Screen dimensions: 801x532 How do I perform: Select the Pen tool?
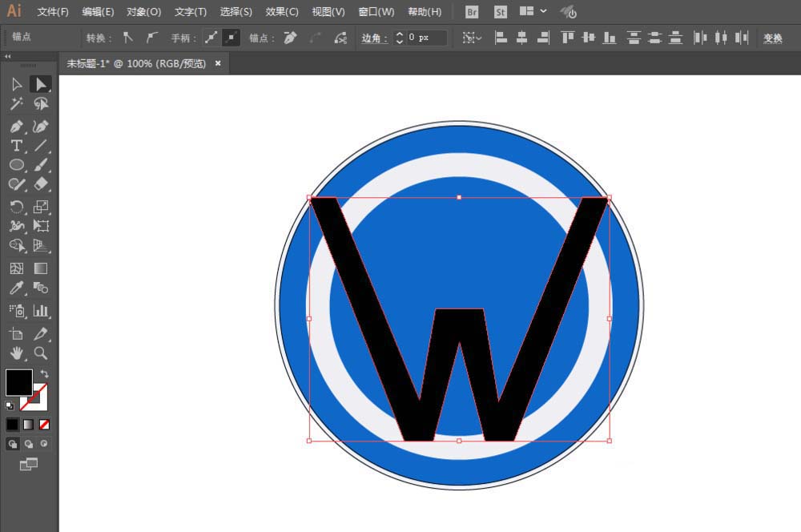point(16,126)
